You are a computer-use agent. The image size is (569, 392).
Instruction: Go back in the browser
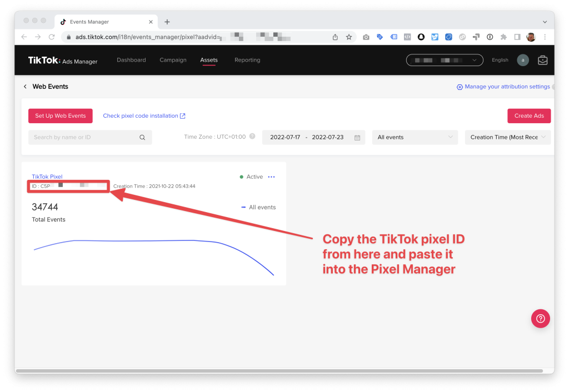click(x=24, y=37)
